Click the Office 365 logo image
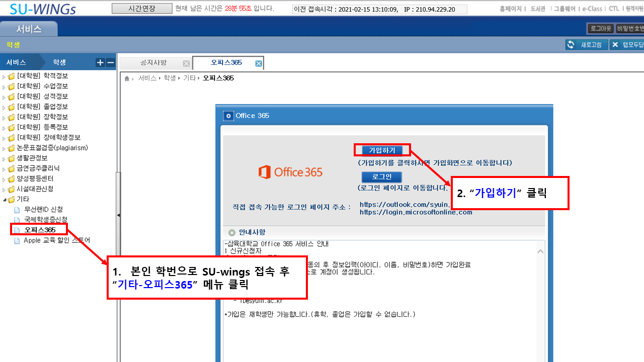This screenshot has width=644, height=362. [290, 172]
